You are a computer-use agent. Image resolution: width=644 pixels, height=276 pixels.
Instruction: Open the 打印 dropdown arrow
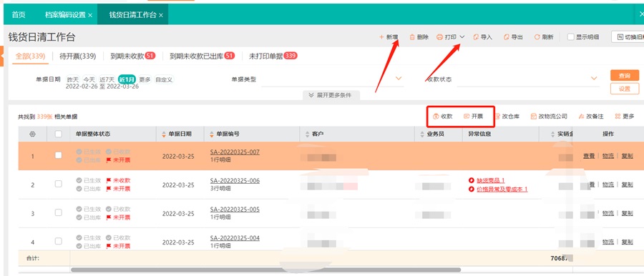click(x=462, y=37)
